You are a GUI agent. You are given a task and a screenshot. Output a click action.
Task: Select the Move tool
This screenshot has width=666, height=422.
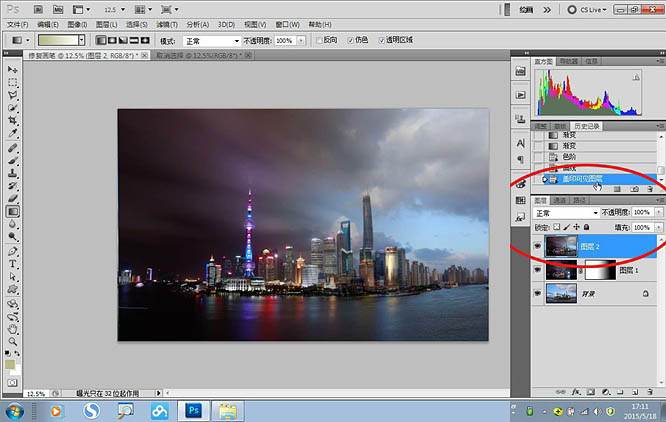click(13, 69)
